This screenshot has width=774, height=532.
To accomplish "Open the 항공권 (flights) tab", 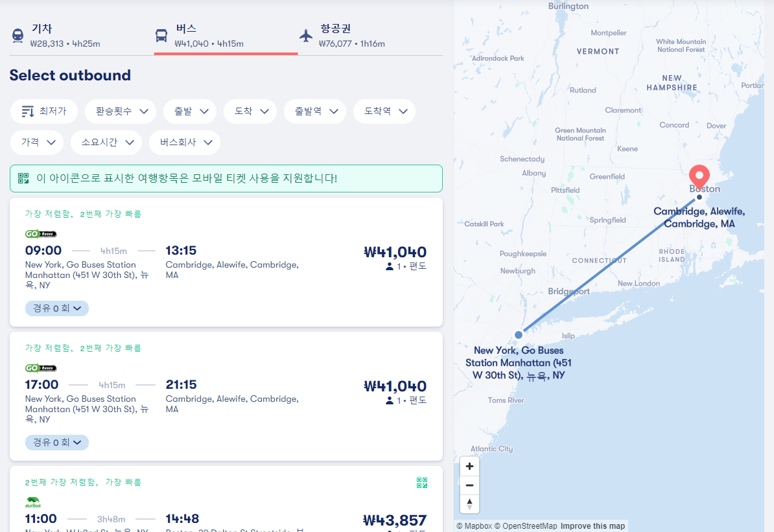I will pyautogui.click(x=370, y=36).
